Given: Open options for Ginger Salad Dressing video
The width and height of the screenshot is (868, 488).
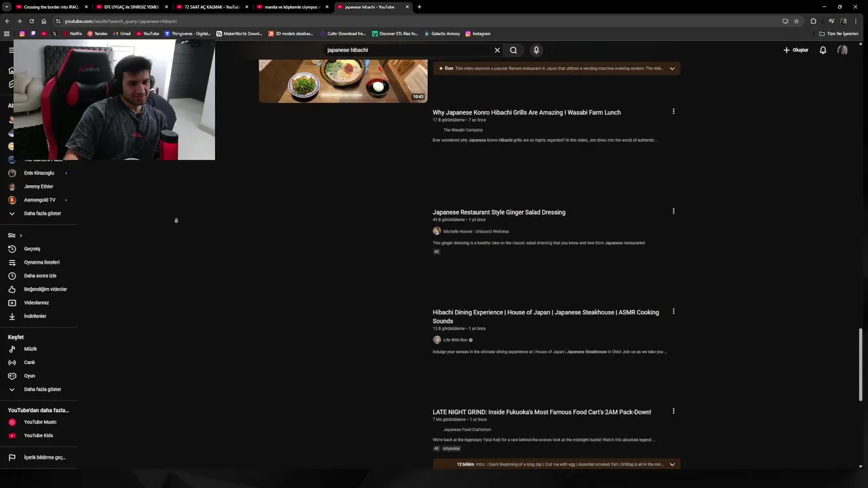Looking at the screenshot, I should 673,211.
